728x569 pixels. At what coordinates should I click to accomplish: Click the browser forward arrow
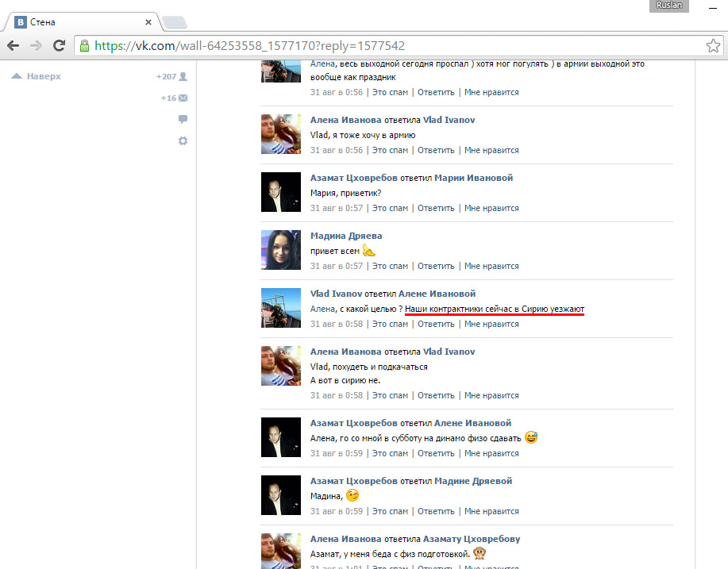tap(36, 46)
